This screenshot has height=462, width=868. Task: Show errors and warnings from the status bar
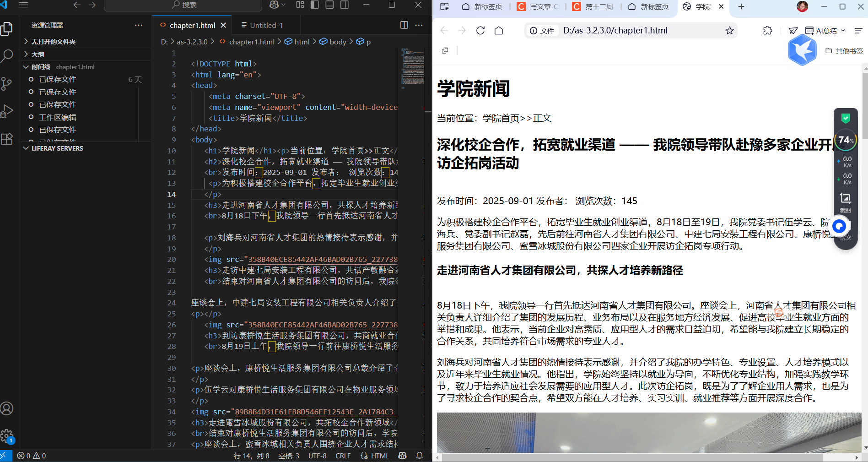[32, 456]
